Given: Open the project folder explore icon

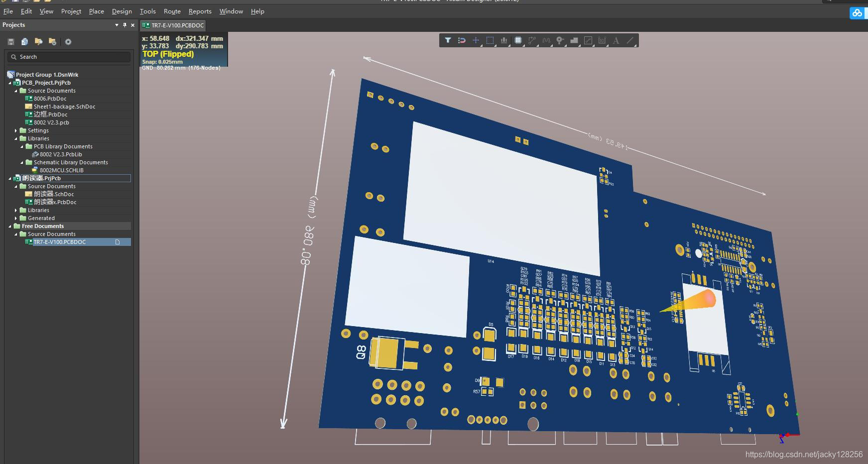Looking at the screenshot, I should point(38,42).
